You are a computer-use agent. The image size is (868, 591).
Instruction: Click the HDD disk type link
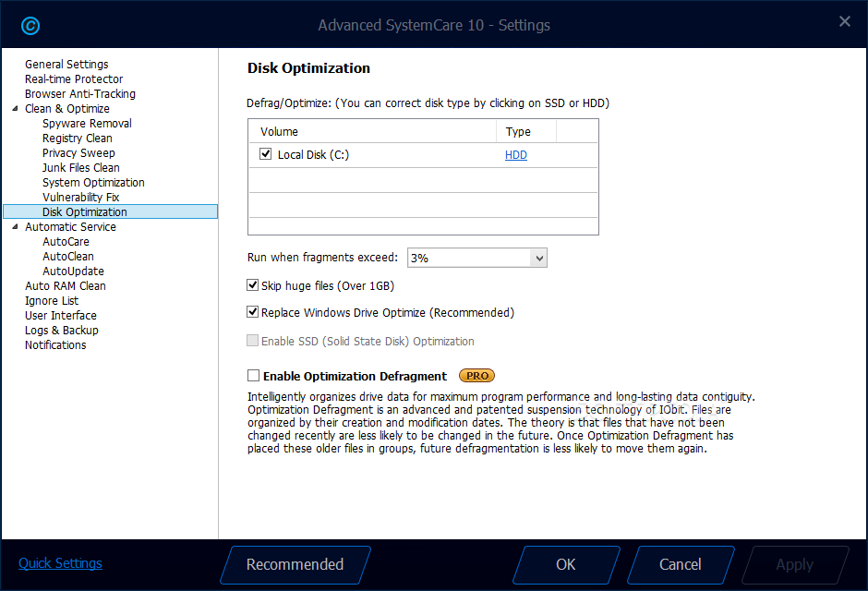click(516, 155)
